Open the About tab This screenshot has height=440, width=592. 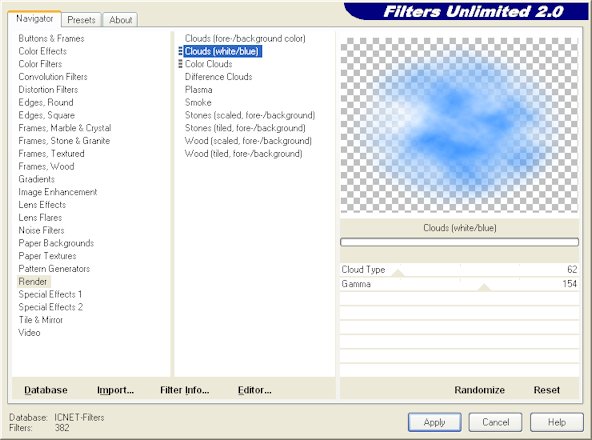tap(120, 20)
